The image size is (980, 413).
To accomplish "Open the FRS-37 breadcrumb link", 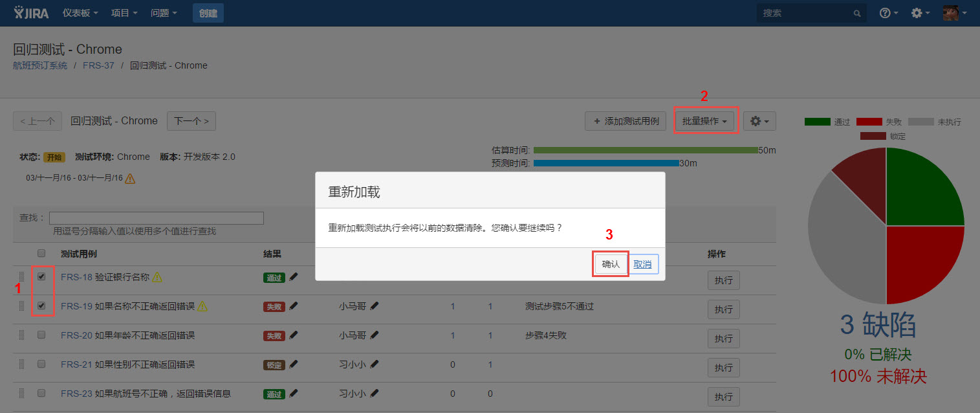I will [98, 65].
